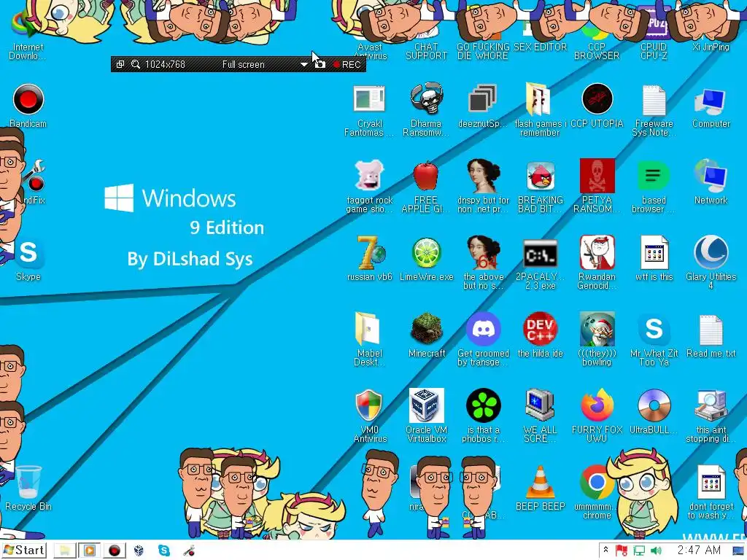The image size is (747, 560).
Task: Open the VM0 Antivirus shield icon
Action: (x=369, y=405)
